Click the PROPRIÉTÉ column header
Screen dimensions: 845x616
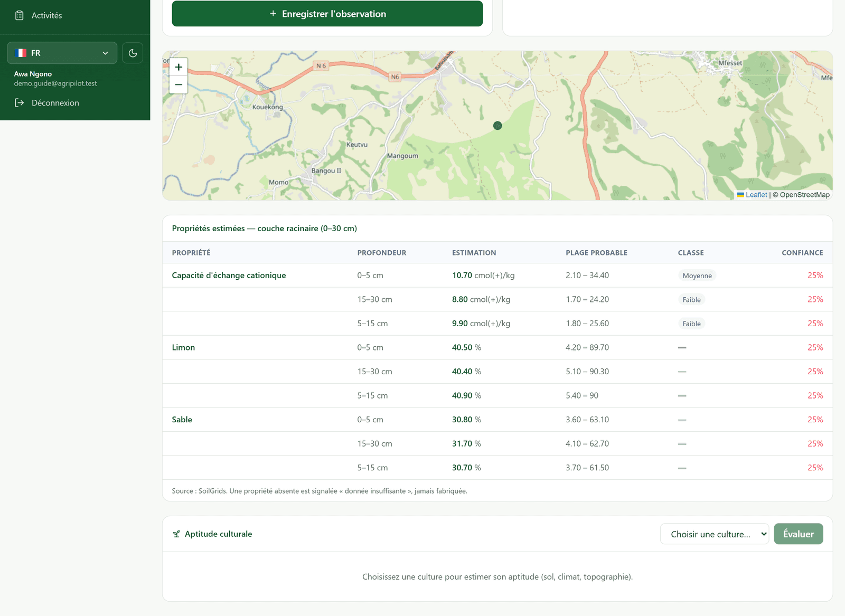[191, 253]
